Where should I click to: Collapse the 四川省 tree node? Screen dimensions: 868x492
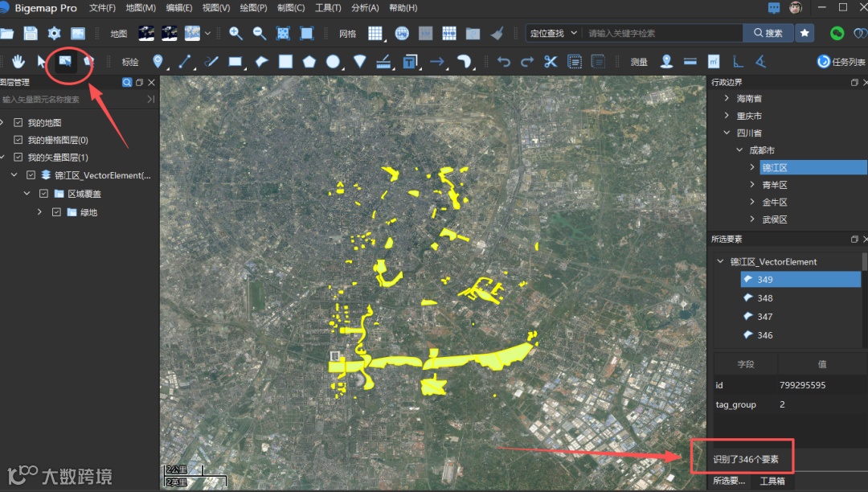(x=727, y=133)
